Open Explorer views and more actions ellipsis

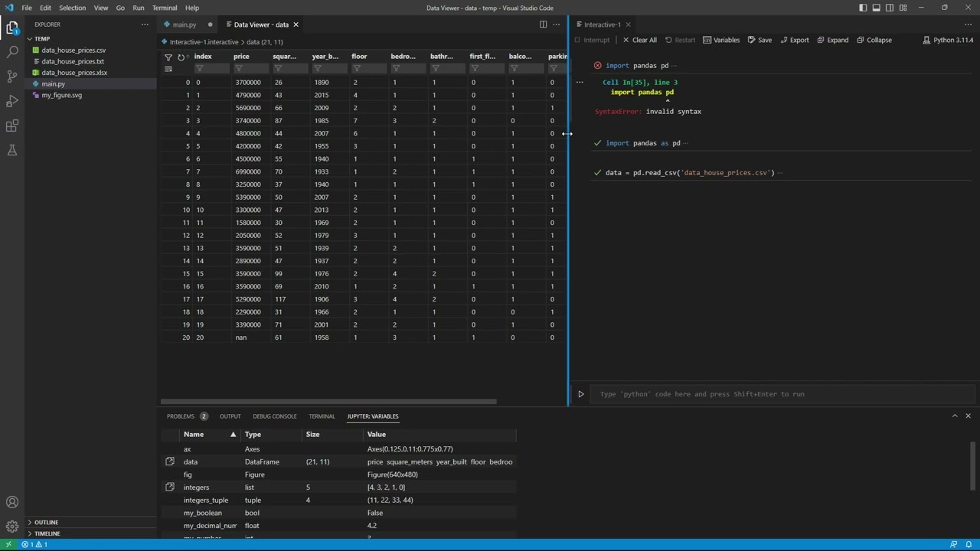point(145,24)
